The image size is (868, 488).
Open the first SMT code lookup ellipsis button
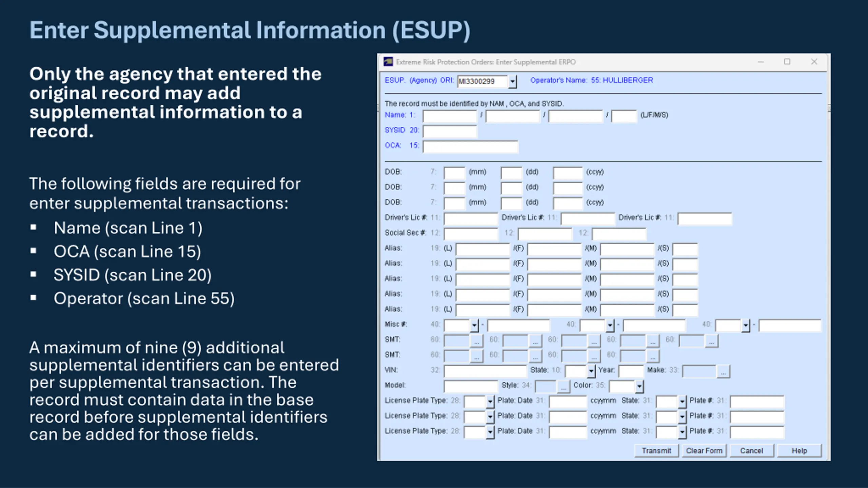(x=476, y=341)
